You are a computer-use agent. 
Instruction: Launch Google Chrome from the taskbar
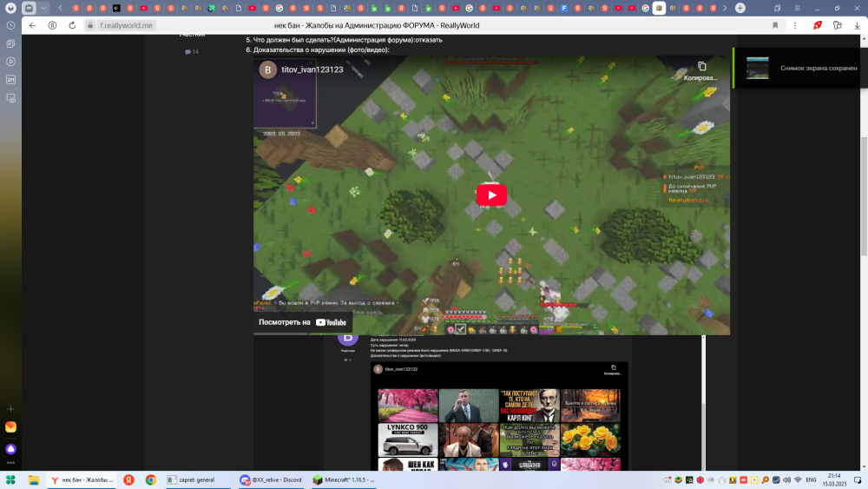coord(150,480)
